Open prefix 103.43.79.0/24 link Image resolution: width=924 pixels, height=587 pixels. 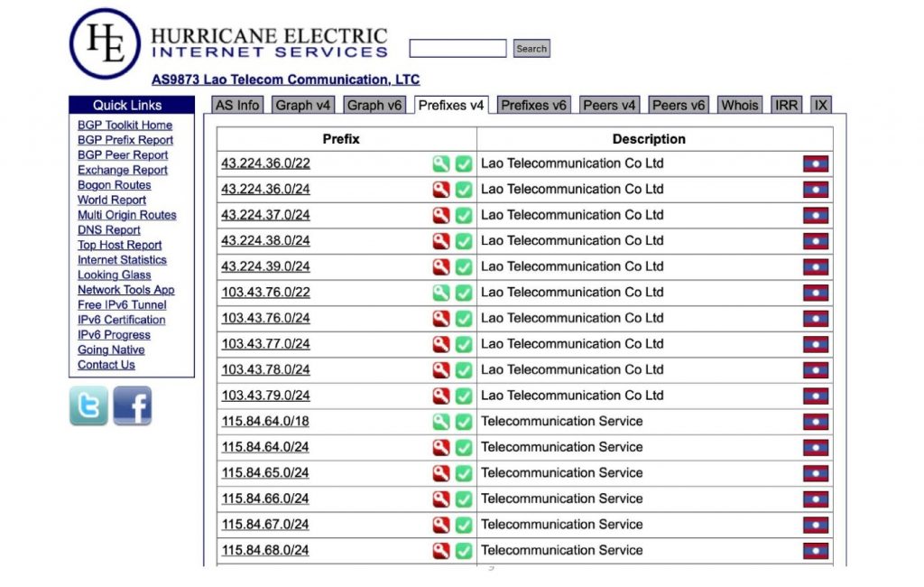266,396
